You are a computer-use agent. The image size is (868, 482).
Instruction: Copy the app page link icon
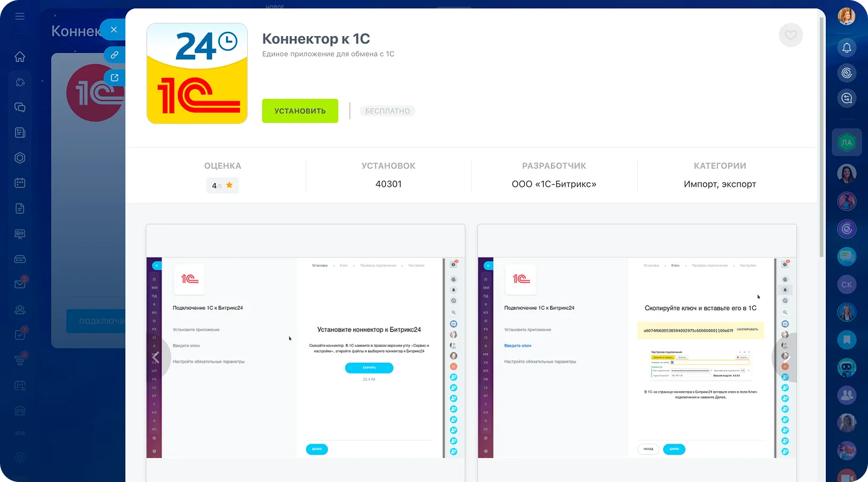click(114, 55)
